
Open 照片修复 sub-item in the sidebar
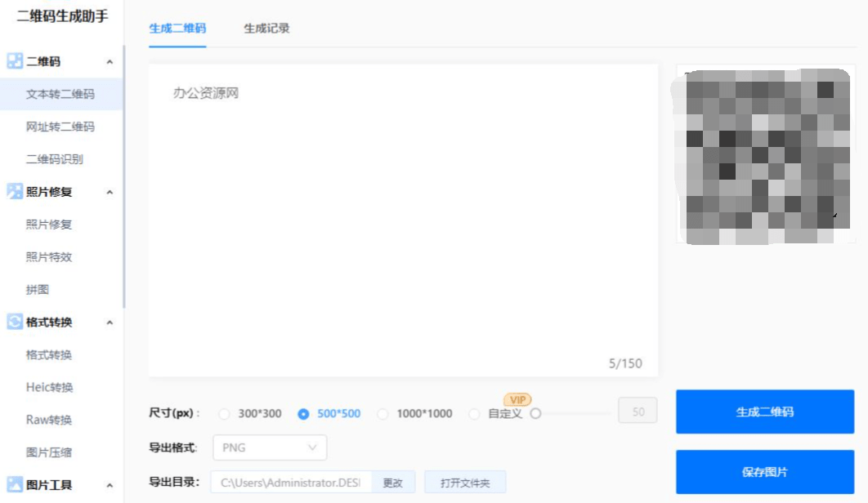61,224
